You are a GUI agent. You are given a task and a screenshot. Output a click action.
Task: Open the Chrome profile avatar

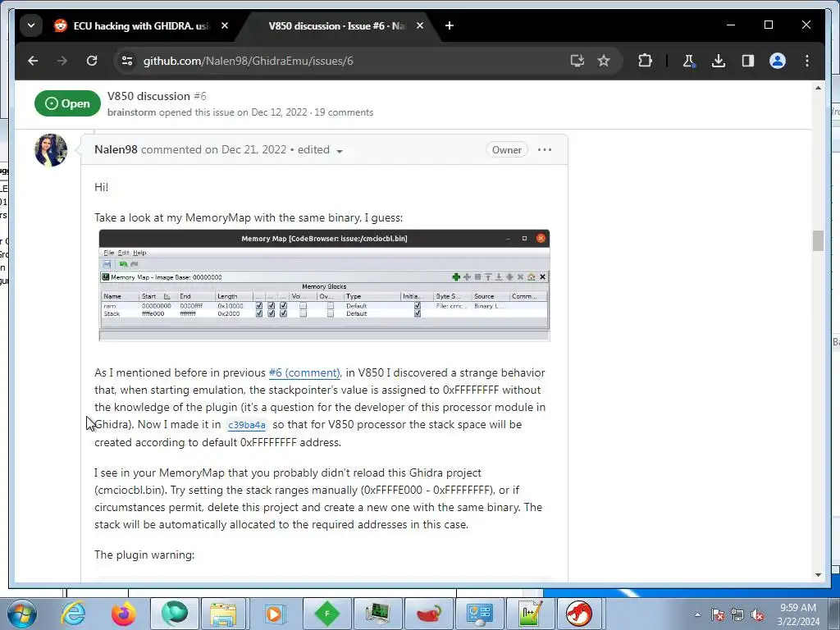coord(778,61)
